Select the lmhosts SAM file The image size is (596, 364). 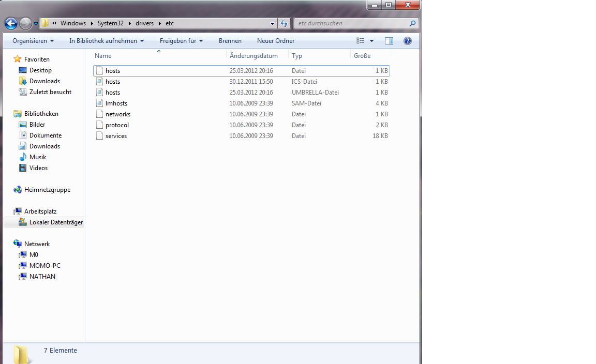[x=116, y=103]
